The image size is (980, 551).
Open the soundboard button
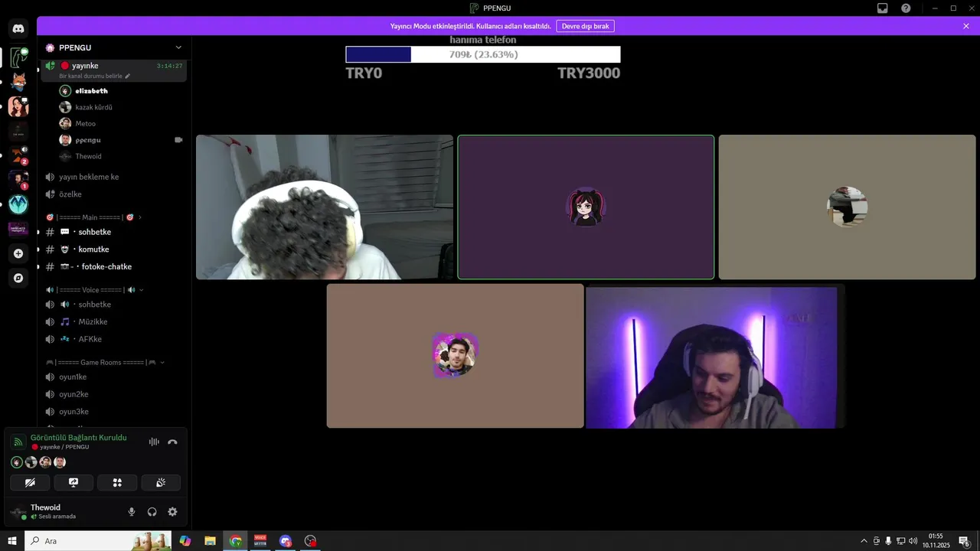point(161,483)
